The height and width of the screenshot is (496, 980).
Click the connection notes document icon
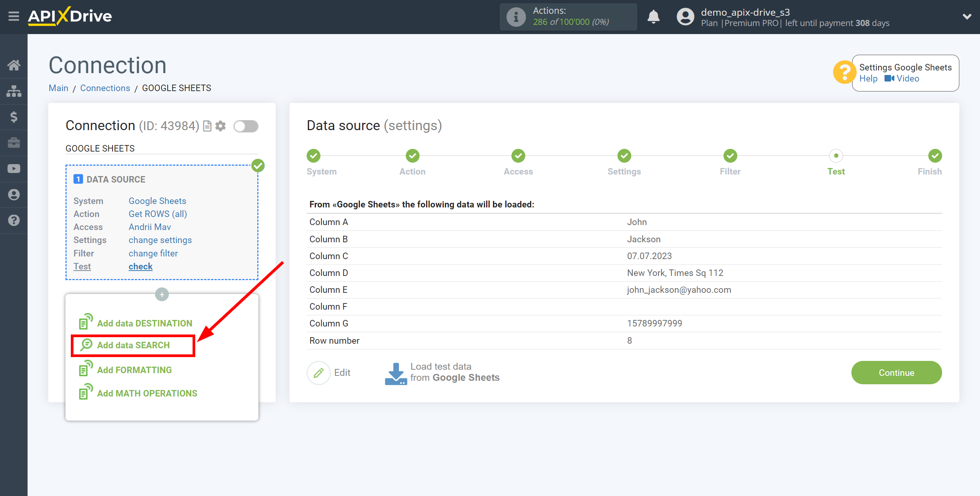point(207,126)
